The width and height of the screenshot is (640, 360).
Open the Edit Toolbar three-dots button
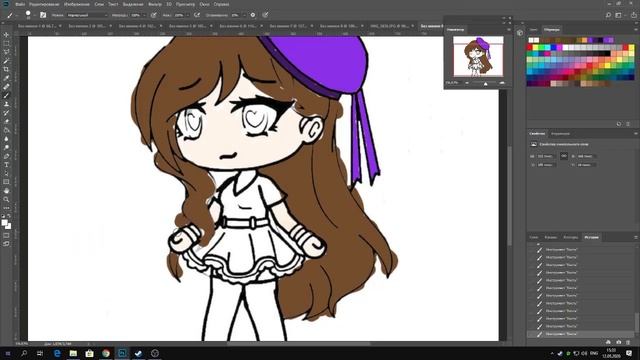tap(6, 208)
